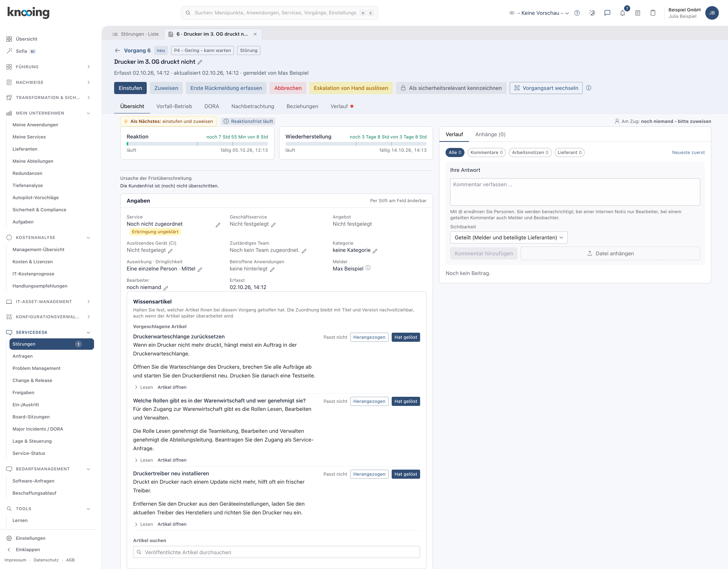The width and height of the screenshot is (728, 569).
Task: Collapse the SERVICEDESK sidebar section
Action: tap(48, 332)
